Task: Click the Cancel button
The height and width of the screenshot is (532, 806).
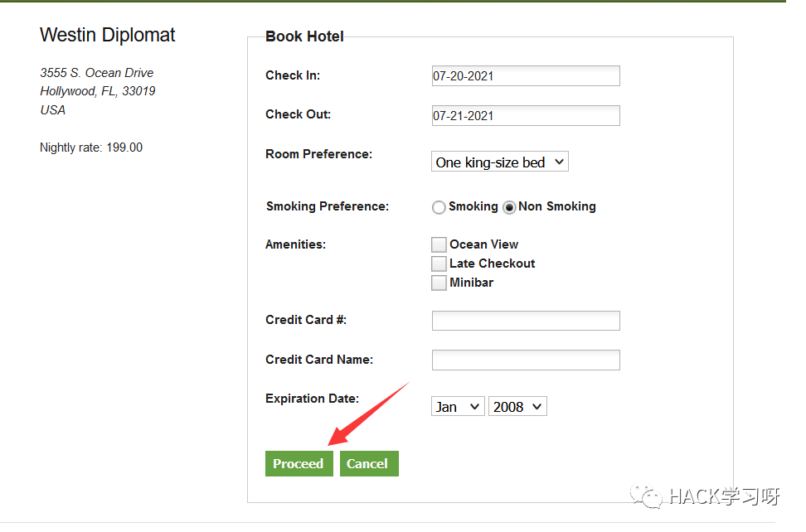Action: tap(369, 464)
